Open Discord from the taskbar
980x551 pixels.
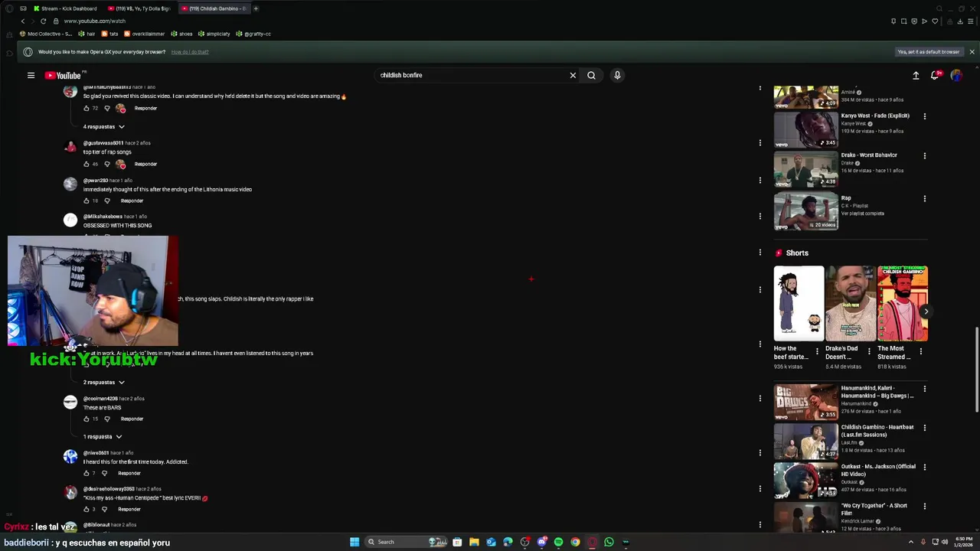[541, 542]
